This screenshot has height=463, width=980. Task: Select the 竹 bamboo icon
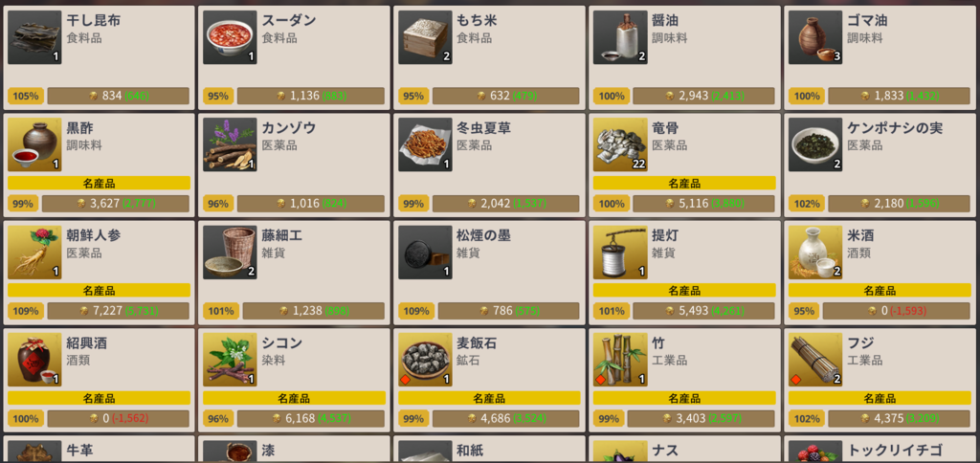pos(620,360)
